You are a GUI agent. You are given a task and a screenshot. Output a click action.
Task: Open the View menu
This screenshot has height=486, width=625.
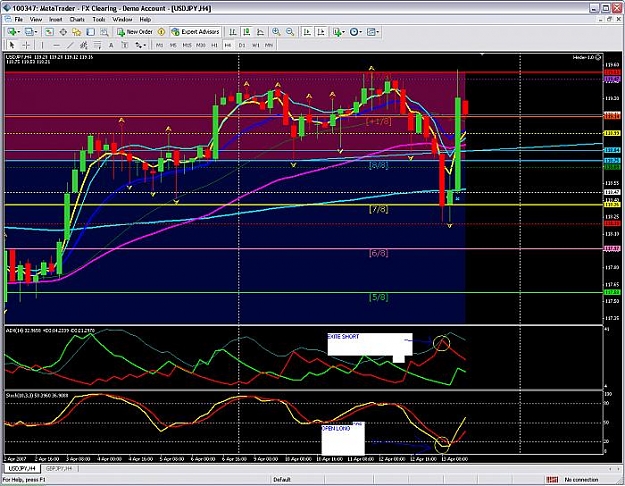(x=36, y=19)
